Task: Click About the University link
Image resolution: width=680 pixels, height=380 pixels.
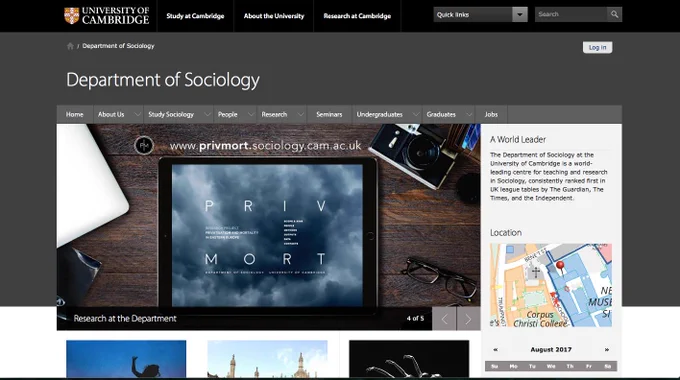Action: 274,16
